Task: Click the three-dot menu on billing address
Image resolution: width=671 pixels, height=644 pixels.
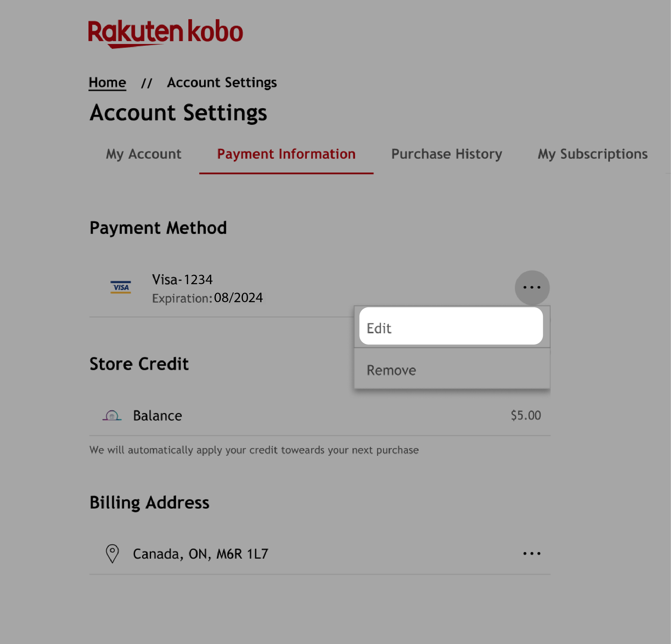Action: 531,553
